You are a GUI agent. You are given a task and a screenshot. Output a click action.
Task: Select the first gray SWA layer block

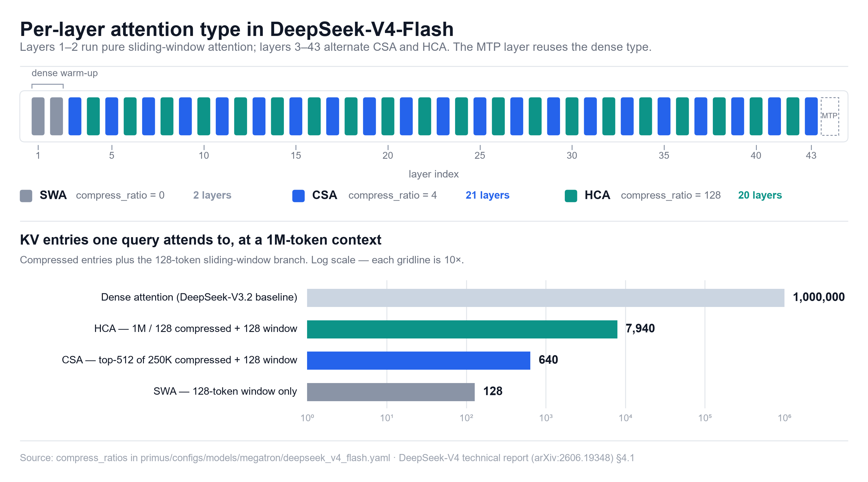click(x=38, y=116)
